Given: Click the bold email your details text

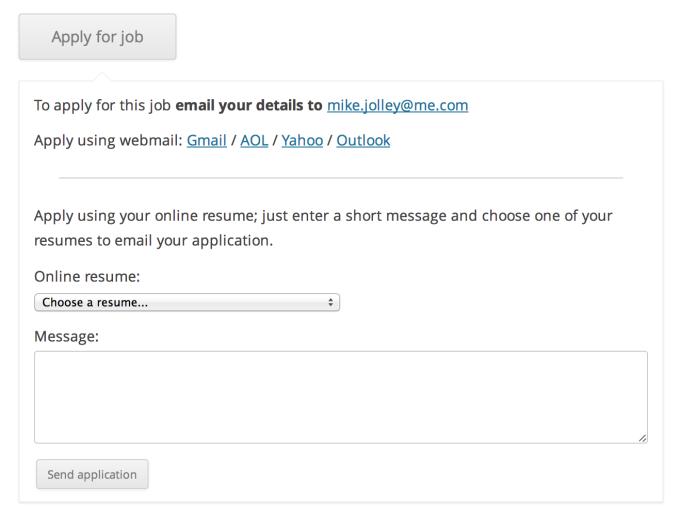Looking at the screenshot, I should [248, 105].
